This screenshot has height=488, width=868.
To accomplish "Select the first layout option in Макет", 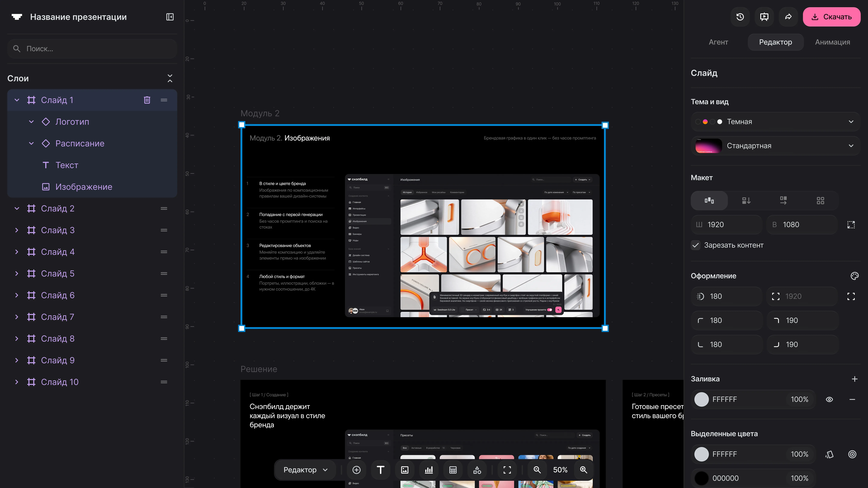I will pos(709,201).
